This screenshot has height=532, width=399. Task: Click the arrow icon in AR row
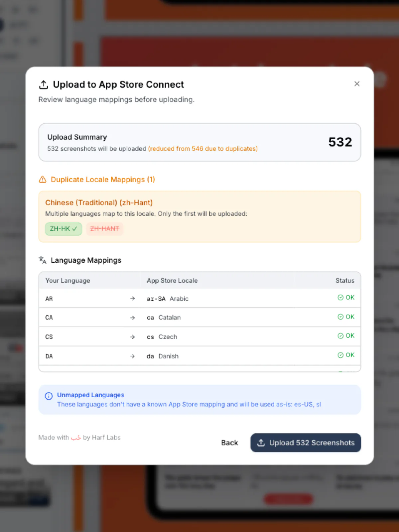[x=133, y=299]
